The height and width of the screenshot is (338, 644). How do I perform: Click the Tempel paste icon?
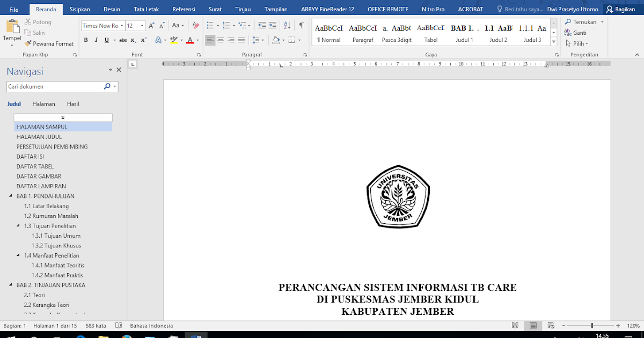12,26
